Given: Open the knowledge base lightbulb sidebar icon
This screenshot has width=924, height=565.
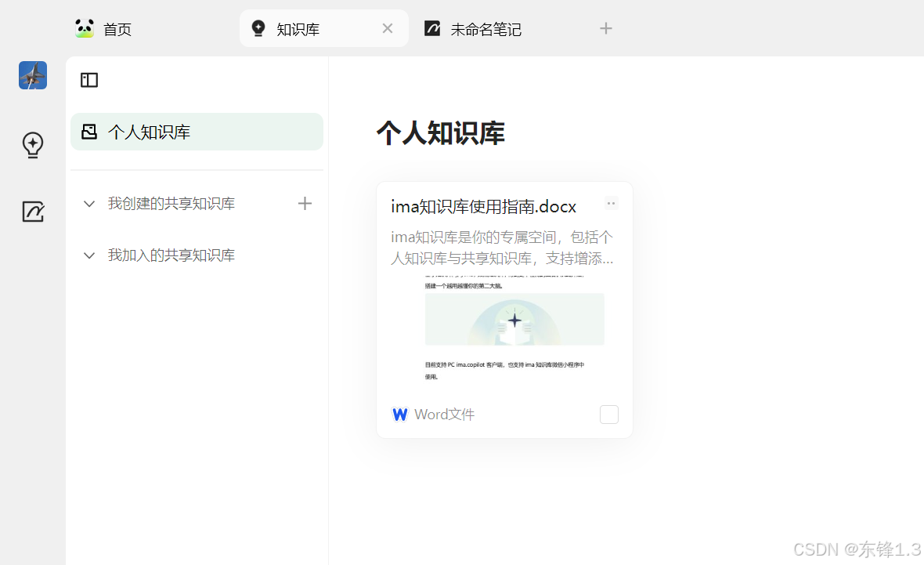Looking at the screenshot, I should point(33,144).
